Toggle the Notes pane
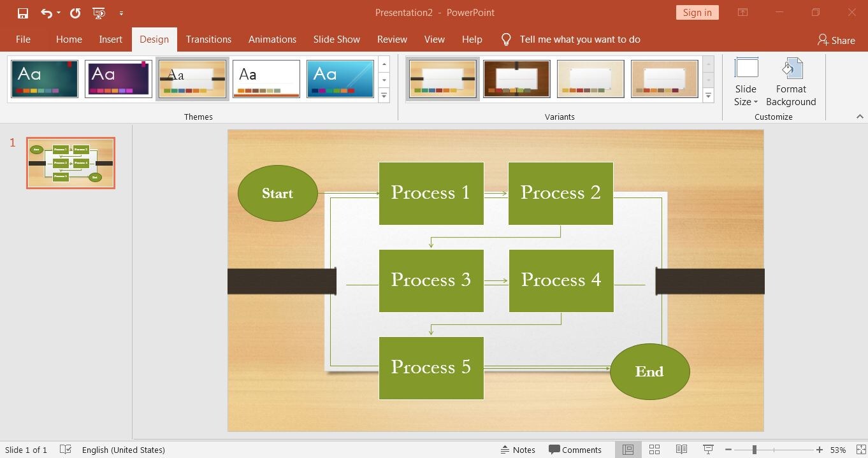Viewport: 868px width, 458px height. (518, 450)
